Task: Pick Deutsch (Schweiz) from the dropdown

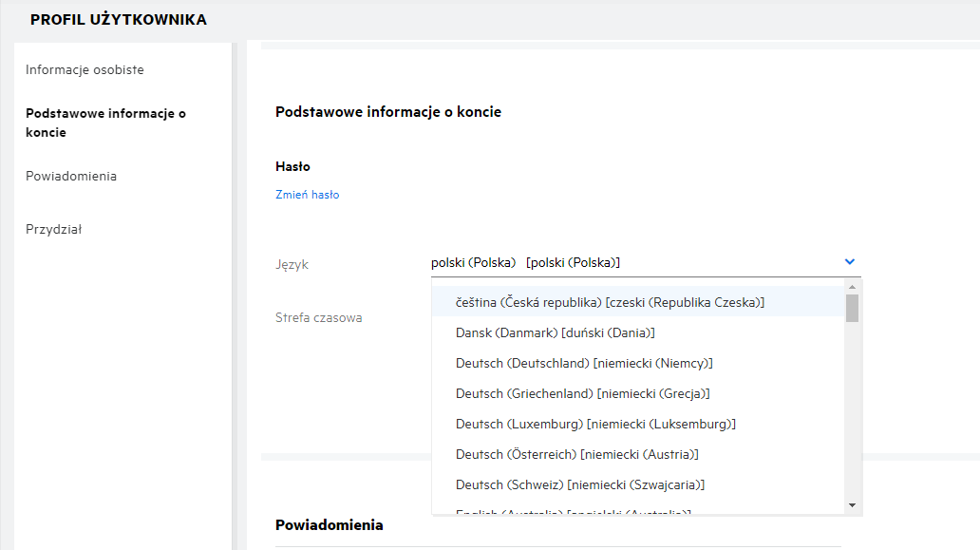Action: pyautogui.click(x=579, y=484)
